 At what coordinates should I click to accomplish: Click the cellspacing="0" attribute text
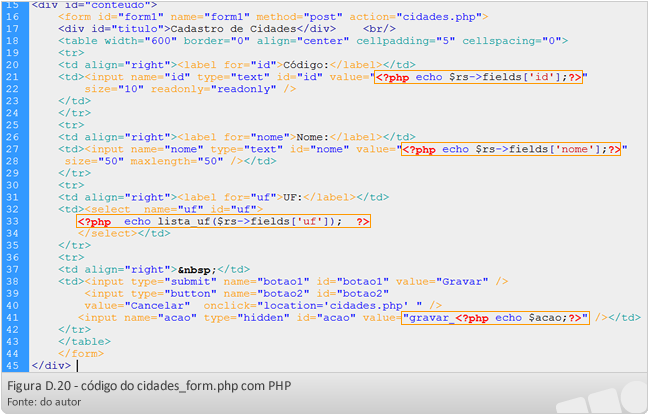[x=511, y=41]
